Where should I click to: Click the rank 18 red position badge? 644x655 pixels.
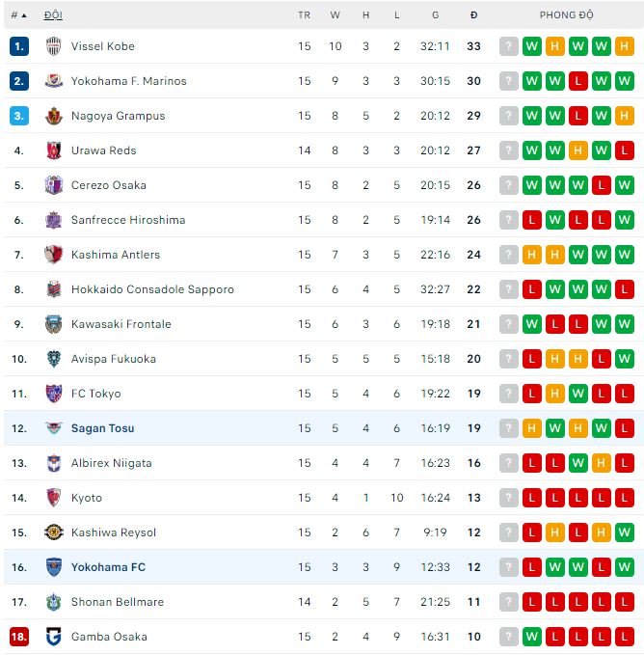pyautogui.click(x=19, y=637)
